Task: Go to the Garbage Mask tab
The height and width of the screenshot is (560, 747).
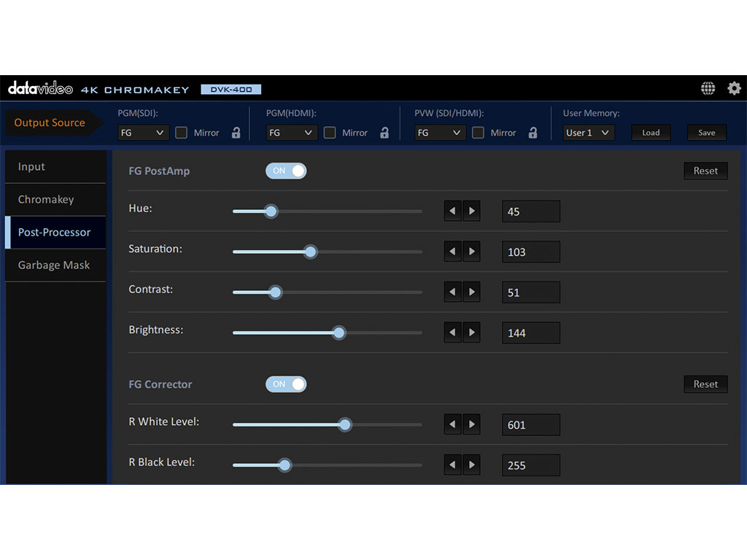Action: (x=55, y=265)
